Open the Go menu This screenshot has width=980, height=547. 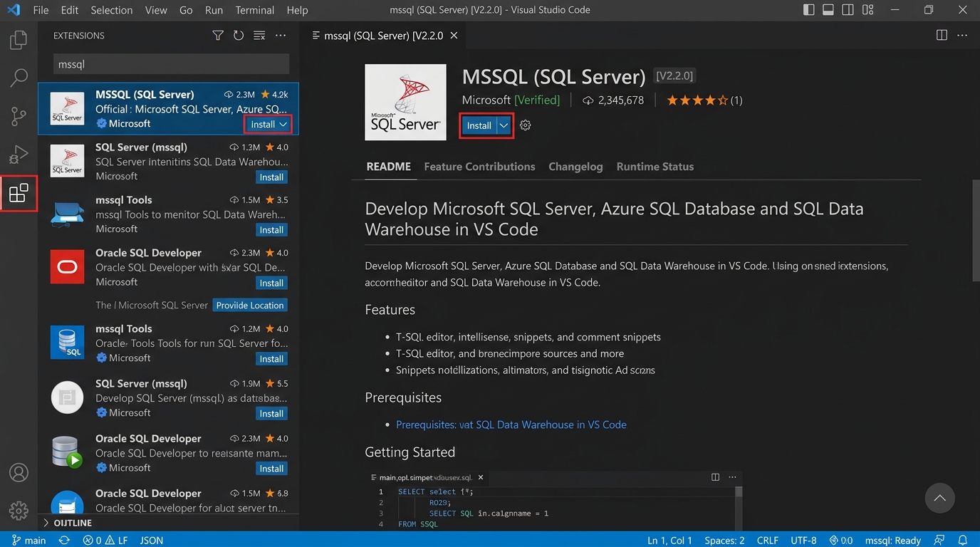tap(186, 10)
